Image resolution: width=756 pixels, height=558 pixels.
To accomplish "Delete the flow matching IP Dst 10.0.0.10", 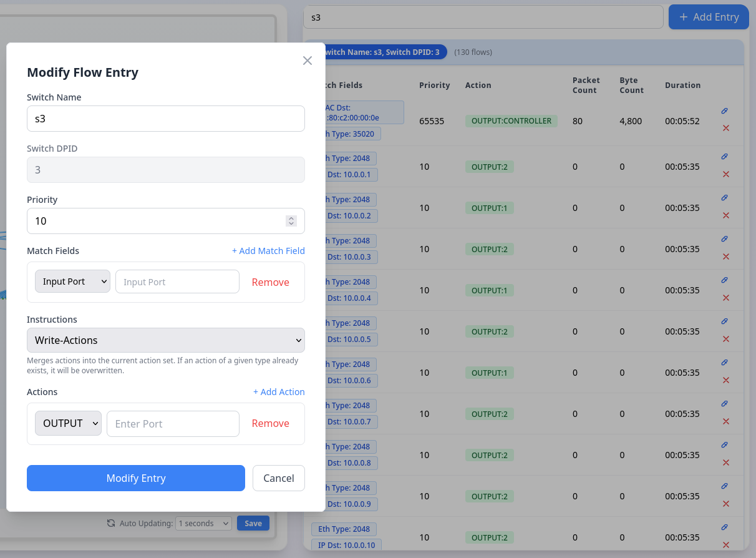I will click(725, 545).
